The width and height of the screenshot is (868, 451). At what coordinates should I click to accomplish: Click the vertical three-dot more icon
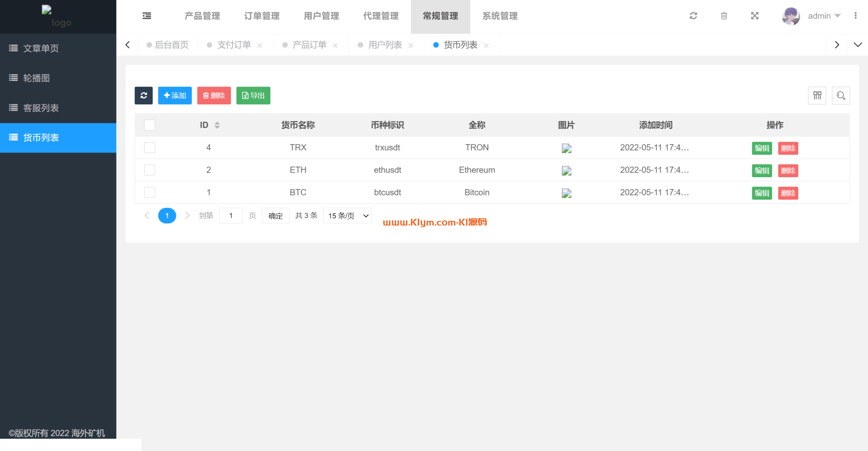tap(855, 16)
